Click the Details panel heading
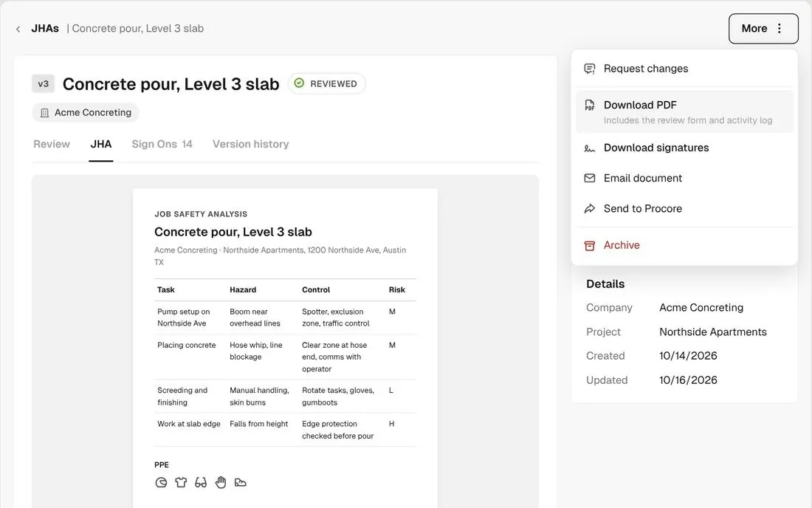 click(x=605, y=284)
